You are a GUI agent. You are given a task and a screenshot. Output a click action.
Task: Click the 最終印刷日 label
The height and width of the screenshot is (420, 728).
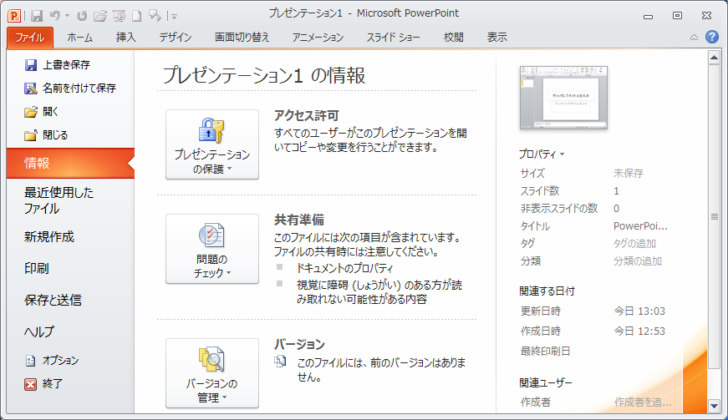pos(546,351)
